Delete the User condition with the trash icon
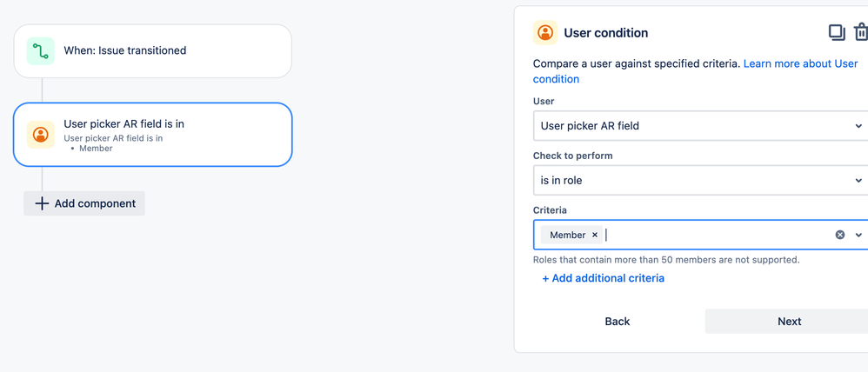Viewport: 868px width, 372px height. pyautogui.click(x=860, y=33)
